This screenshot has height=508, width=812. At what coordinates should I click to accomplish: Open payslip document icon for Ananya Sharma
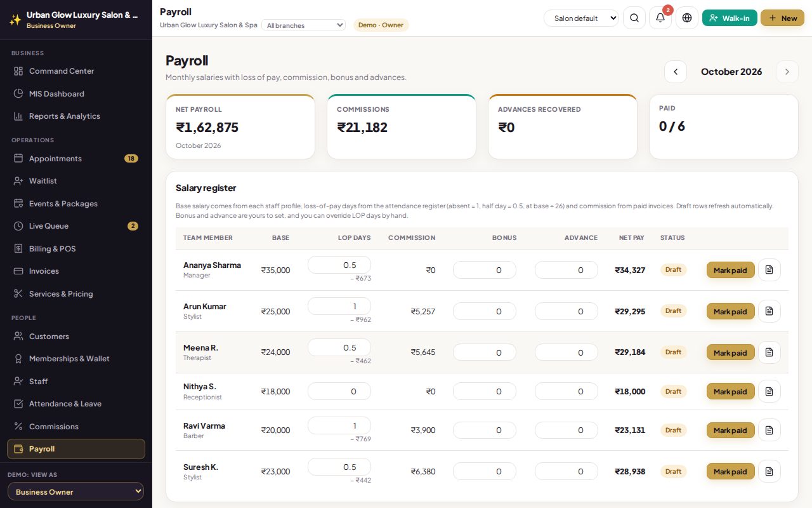769,270
